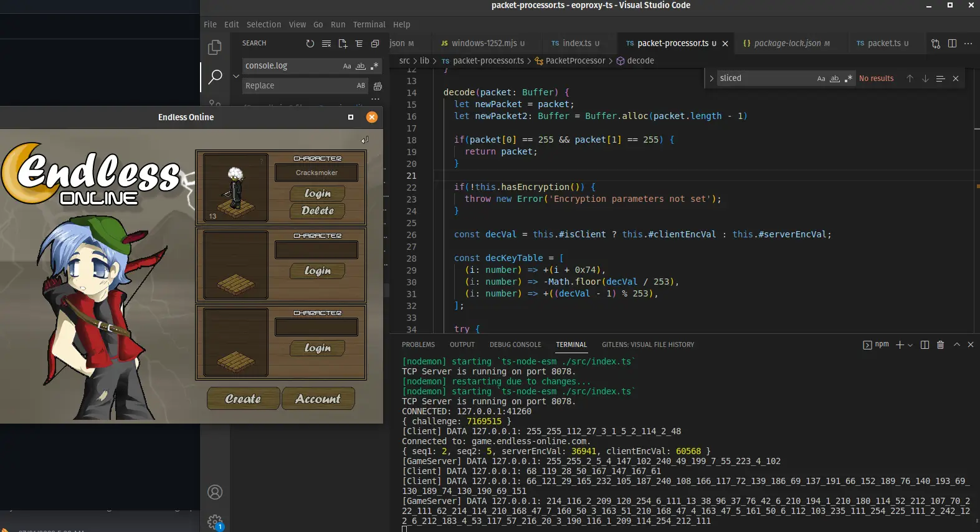Kill terminal with the trash icon
980x532 pixels.
click(x=941, y=344)
